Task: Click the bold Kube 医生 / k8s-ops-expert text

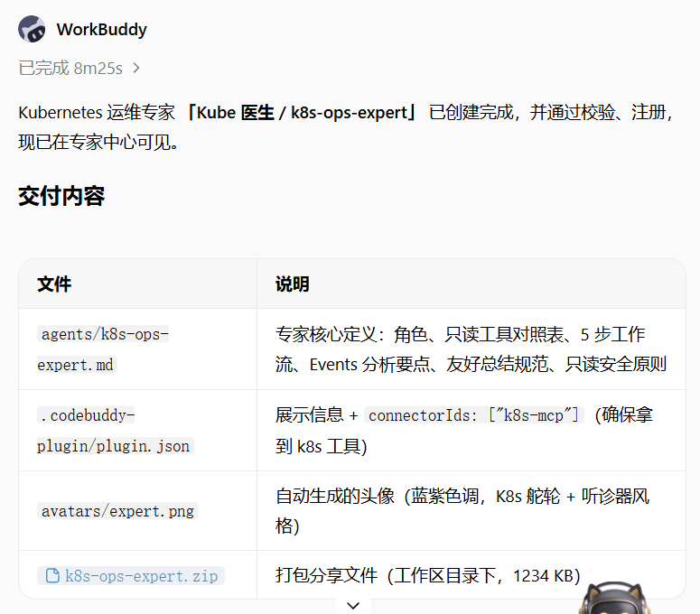Action: 302,113
